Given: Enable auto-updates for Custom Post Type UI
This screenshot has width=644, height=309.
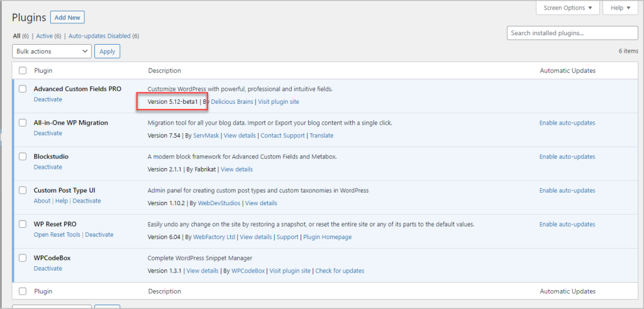Looking at the screenshot, I should coord(567,191).
